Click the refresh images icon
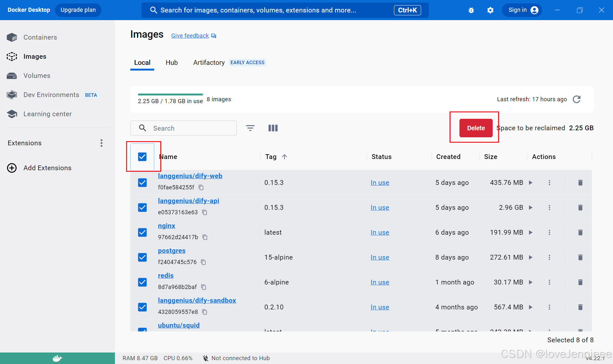 tap(577, 99)
